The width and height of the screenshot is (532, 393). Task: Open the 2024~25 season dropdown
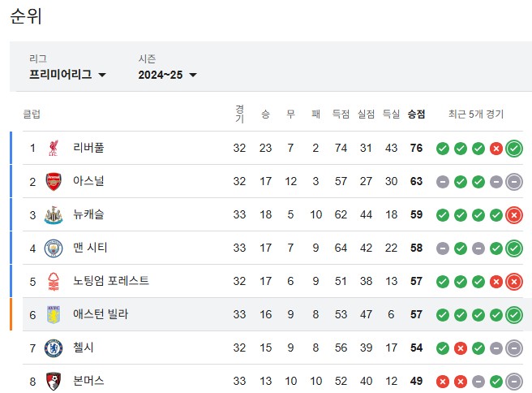click(x=167, y=75)
